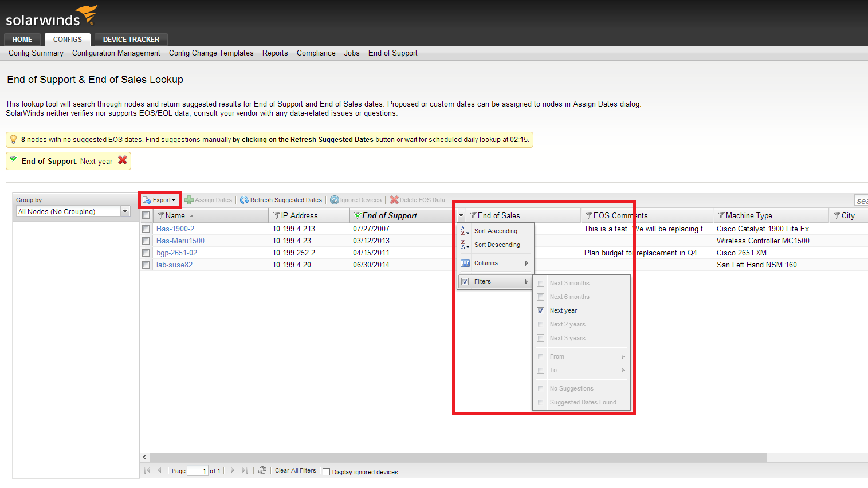Open Configuration Management menu item
868x488 pixels.
pyautogui.click(x=116, y=53)
